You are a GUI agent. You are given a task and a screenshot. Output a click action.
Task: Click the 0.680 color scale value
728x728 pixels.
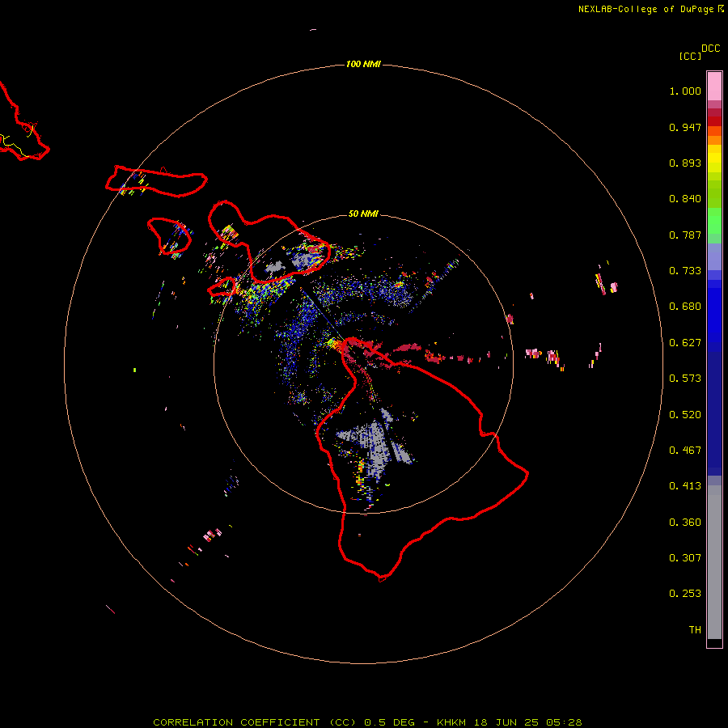(x=685, y=307)
